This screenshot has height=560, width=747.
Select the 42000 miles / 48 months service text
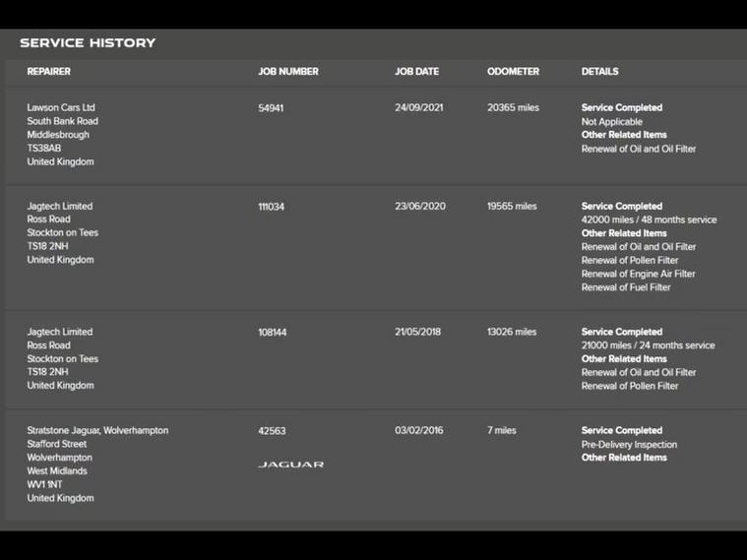coord(649,220)
